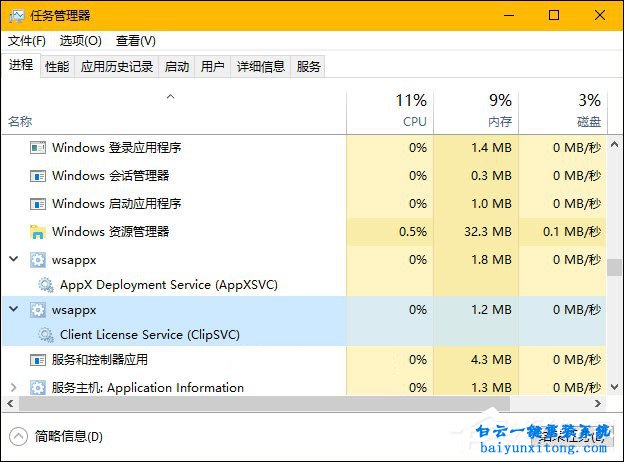Click the AppX Deployment Service gear icon
624x462 pixels.
46,285
